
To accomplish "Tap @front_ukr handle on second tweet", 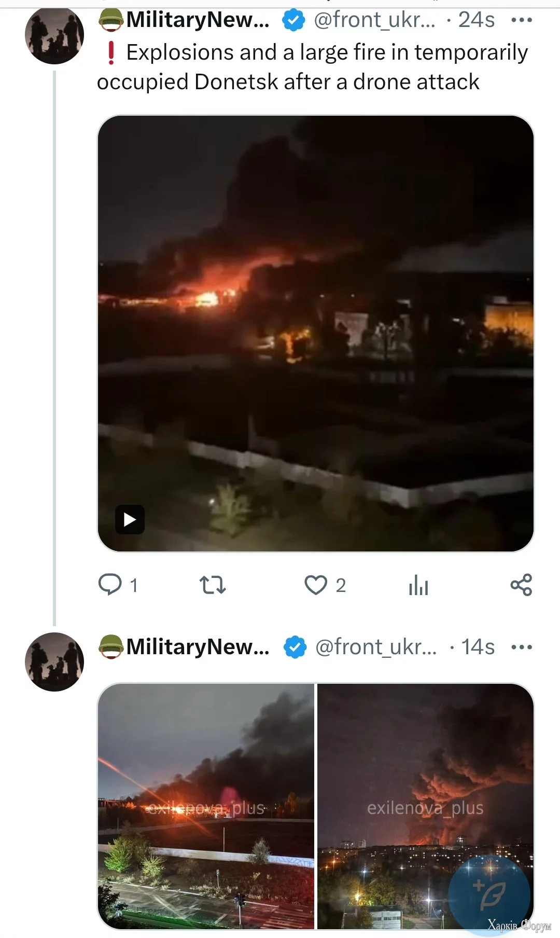I will pyautogui.click(x=376, y=647).
